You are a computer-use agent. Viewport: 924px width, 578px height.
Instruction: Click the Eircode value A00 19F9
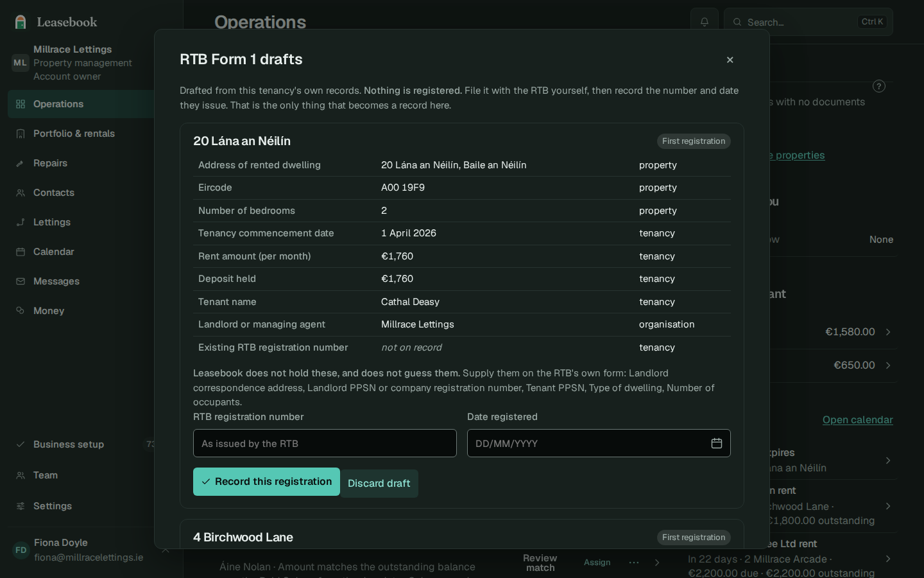(403, 188)
